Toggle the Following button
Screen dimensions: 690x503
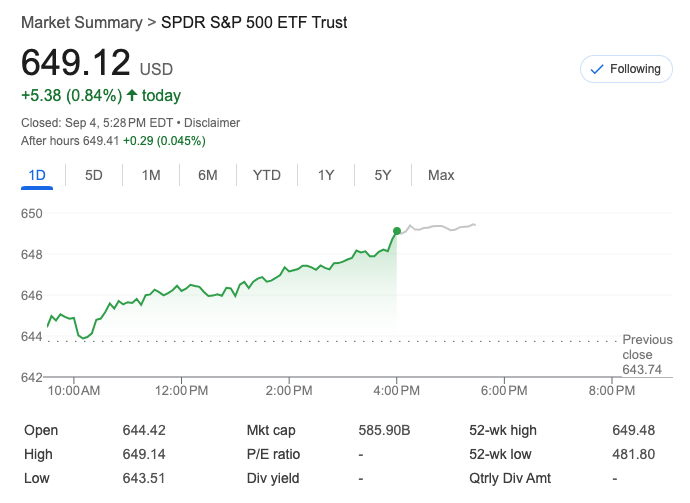(x=626, y=69)
